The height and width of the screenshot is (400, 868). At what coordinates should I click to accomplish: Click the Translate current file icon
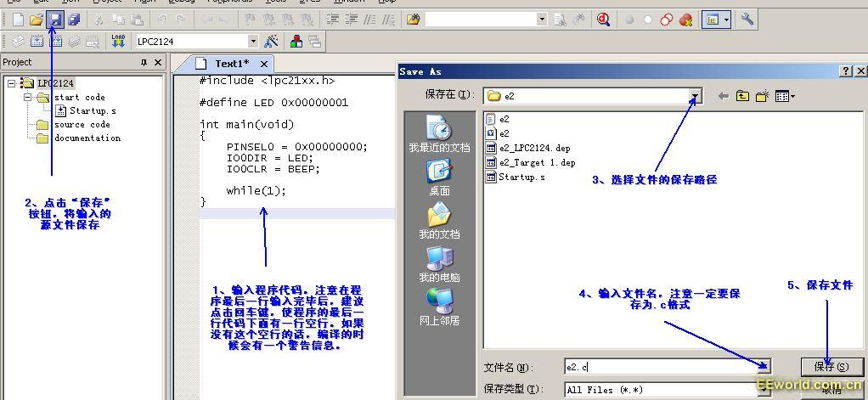[19, 41]
